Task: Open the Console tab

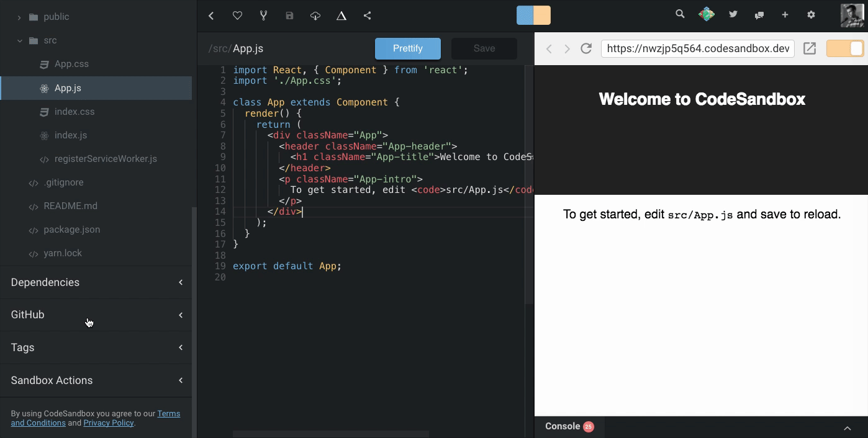Action: point(563,426)
